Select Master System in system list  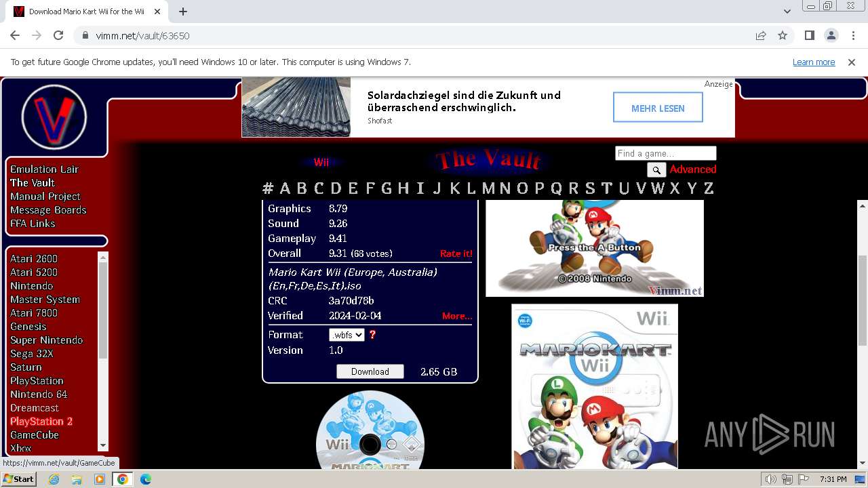click(x=45, y=300)
